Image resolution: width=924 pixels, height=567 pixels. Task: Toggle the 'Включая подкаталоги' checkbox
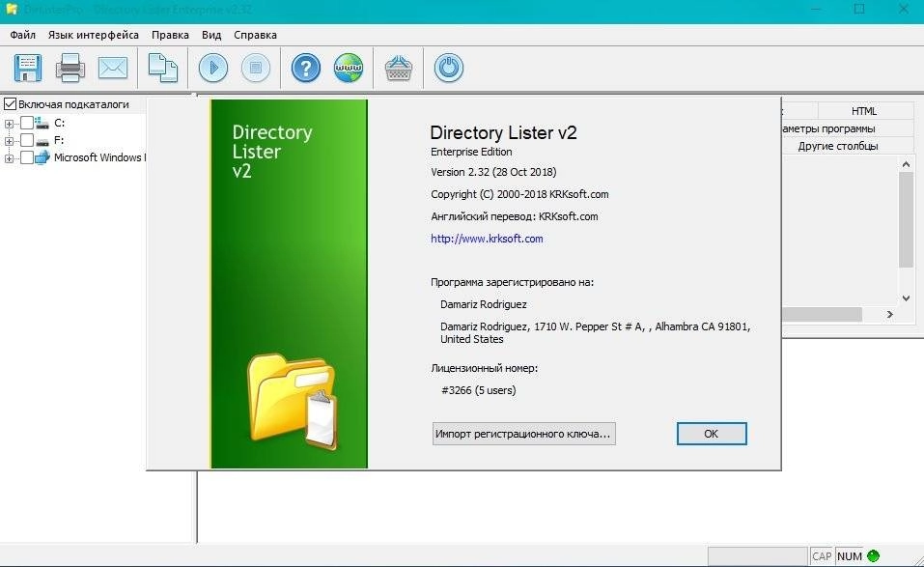point(10,104)
